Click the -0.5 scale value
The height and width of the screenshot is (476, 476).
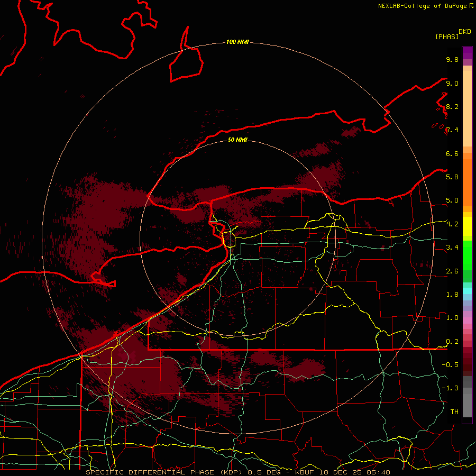(450, 365)
